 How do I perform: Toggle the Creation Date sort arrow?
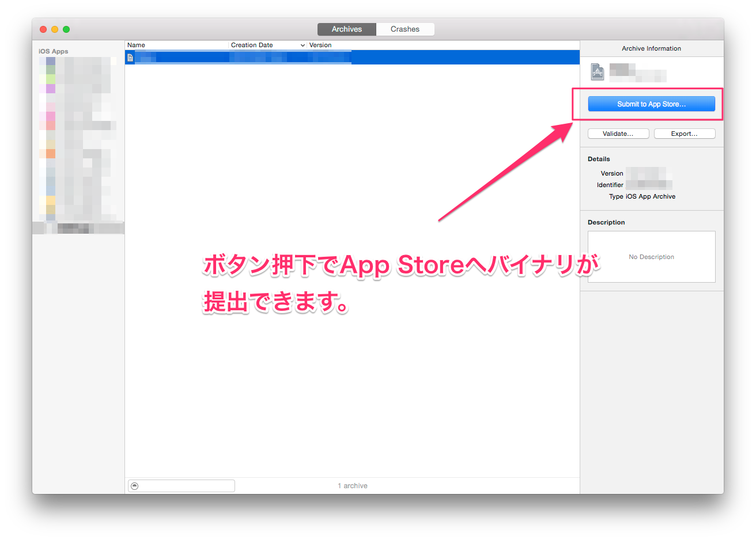click(303, 45)
